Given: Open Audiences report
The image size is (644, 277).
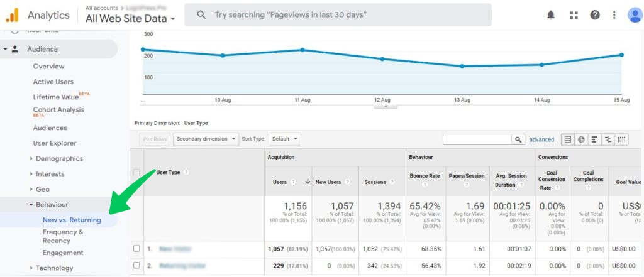Looking at the screenshot, I should click(x=50, y=128).
